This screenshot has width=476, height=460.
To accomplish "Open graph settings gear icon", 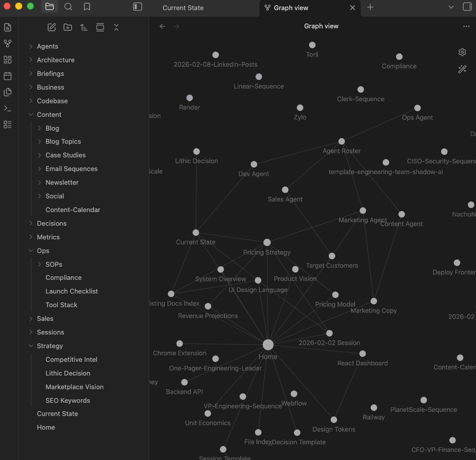I will tap(462, 52).
